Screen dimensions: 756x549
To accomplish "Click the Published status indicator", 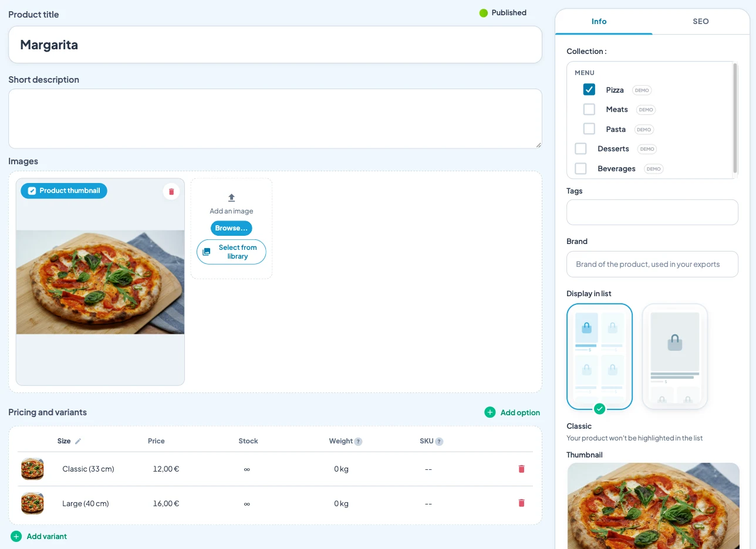I will click(x=503, y=13).
